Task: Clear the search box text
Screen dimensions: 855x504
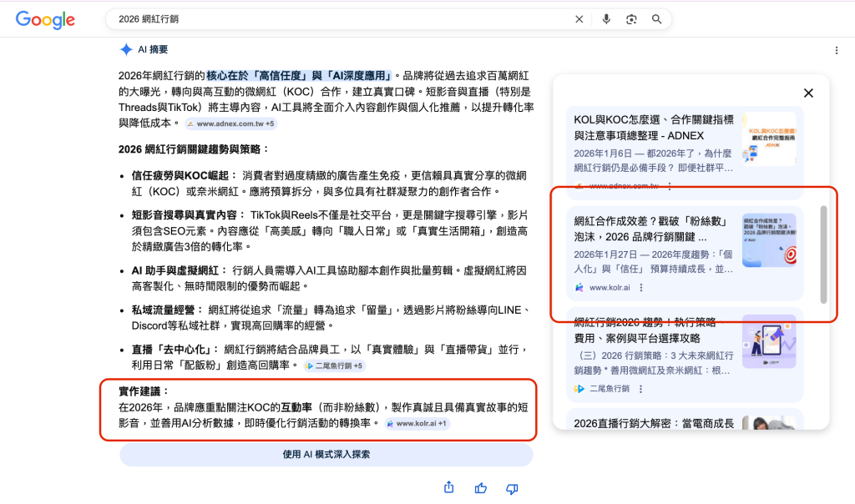Action: (579, 19)
